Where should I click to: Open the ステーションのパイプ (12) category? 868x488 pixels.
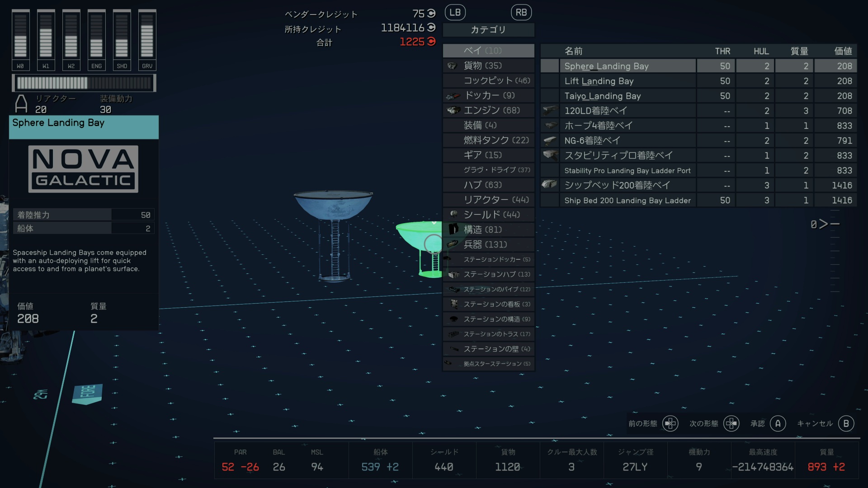click(x=489, y=289)
